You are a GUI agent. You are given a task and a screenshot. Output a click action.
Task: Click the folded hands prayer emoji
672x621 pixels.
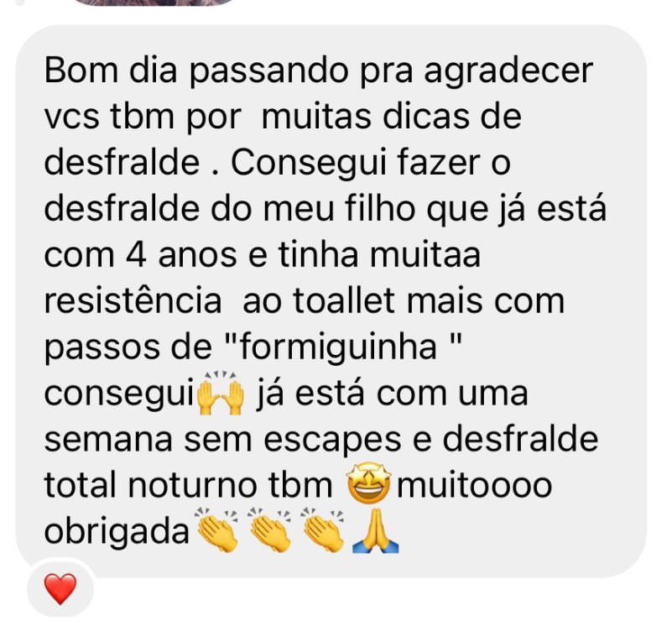click(x=375, y=530)
